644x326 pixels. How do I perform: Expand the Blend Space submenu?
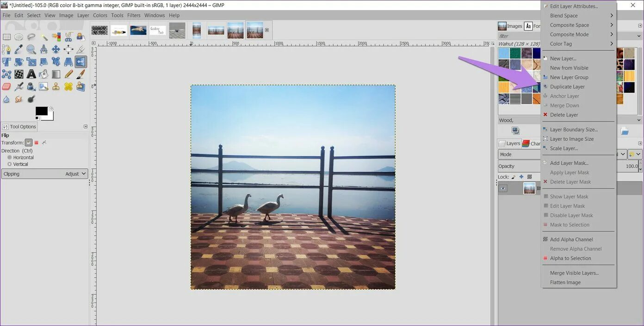click(579, 16)
